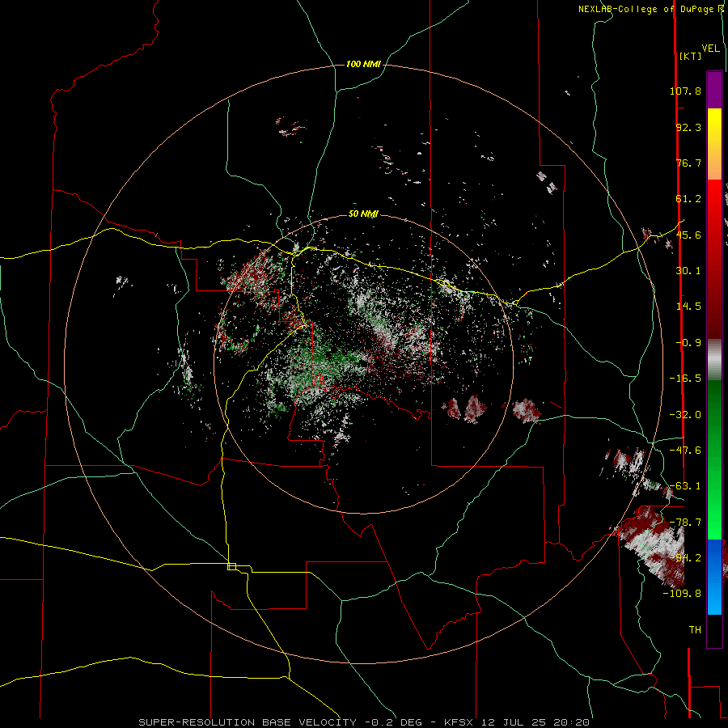Click the 50 NMI range ring label
This screenshot has width=728, height=728.
pyautogui.click(x=363, y=214)
